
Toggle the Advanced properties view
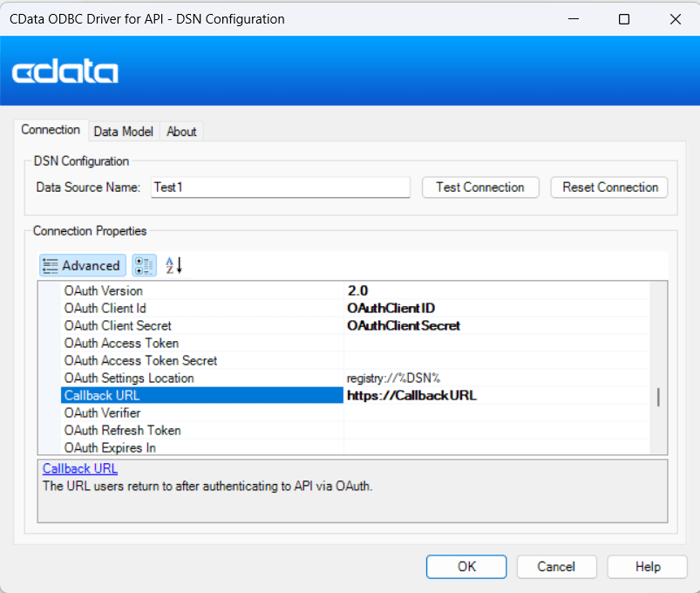(x=83, y=266)
